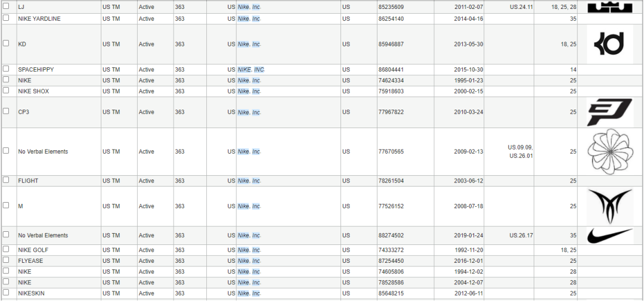Image resolution: width=644 pixels, height=301 pixels.
Task: Follow Nike, Inc. owner link in FLIGHT row
Action: tap(249, 181)
